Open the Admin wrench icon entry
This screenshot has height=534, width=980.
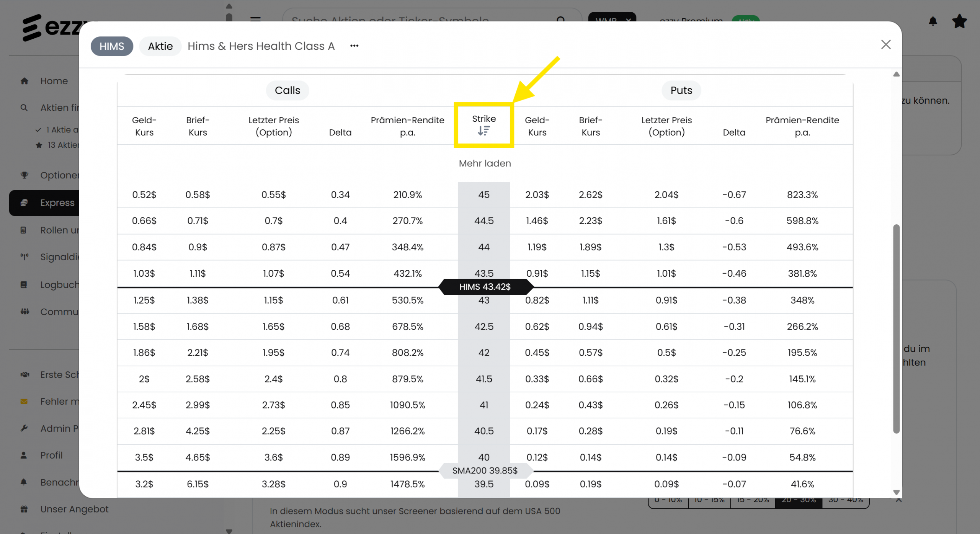24,428
